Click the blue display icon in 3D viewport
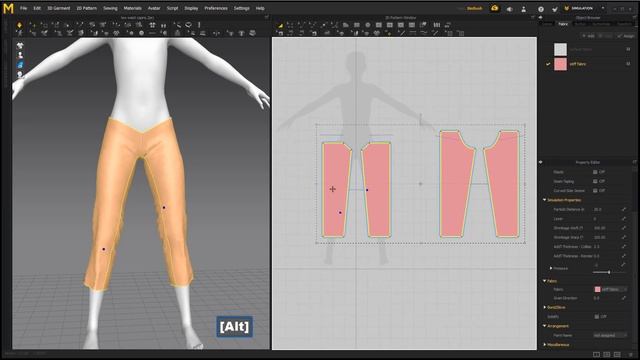 coord(20,65)
